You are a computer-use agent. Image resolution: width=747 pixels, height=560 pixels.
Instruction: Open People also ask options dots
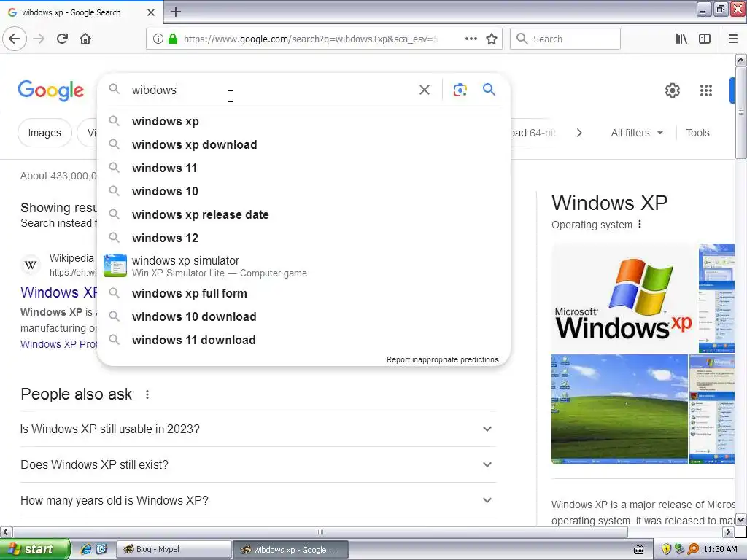click(x=147, y=394)
